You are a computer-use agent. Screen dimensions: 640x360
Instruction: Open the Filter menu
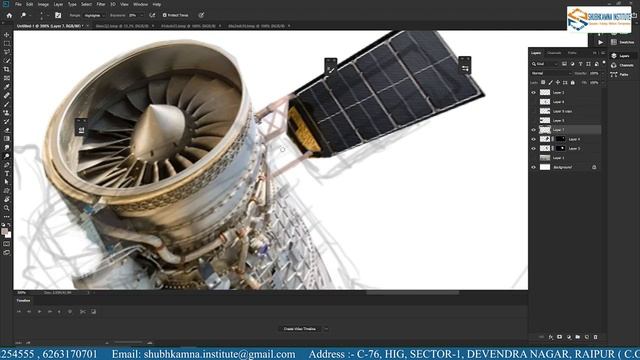click(x=101, y=4)
